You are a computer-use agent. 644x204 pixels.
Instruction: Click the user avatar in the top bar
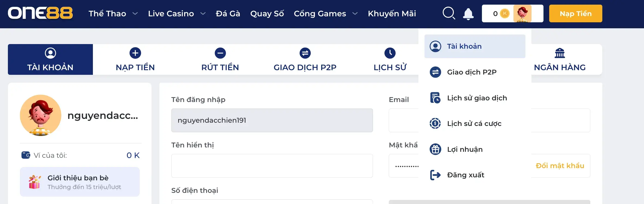point(522,13)
